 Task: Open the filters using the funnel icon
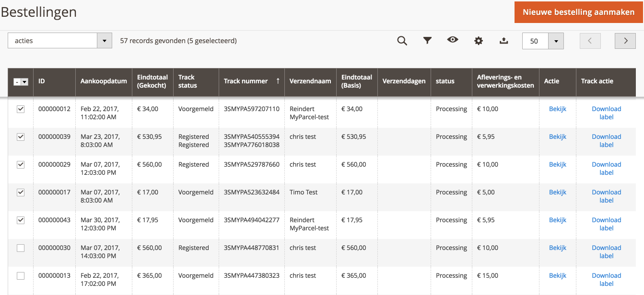427,41
